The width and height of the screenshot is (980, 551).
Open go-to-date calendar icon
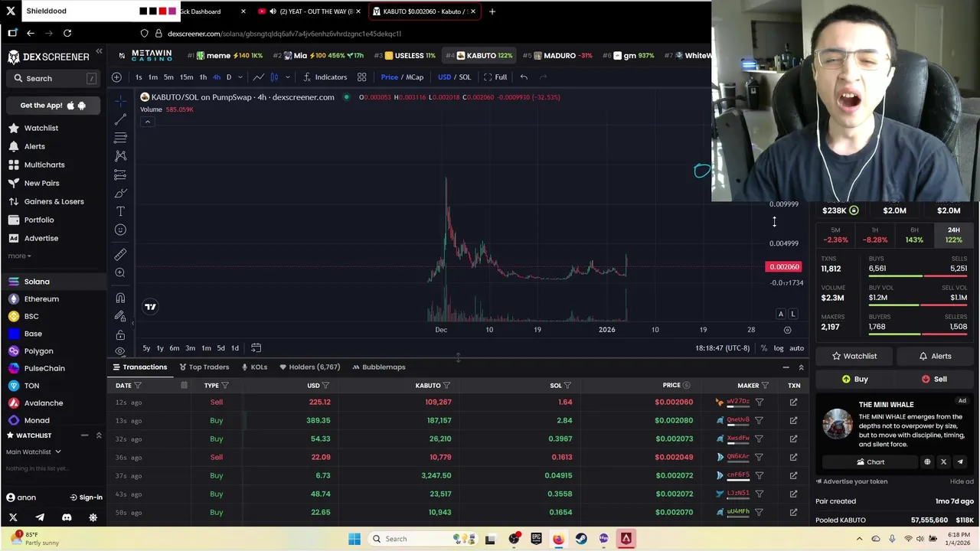(x=256, y=348)
